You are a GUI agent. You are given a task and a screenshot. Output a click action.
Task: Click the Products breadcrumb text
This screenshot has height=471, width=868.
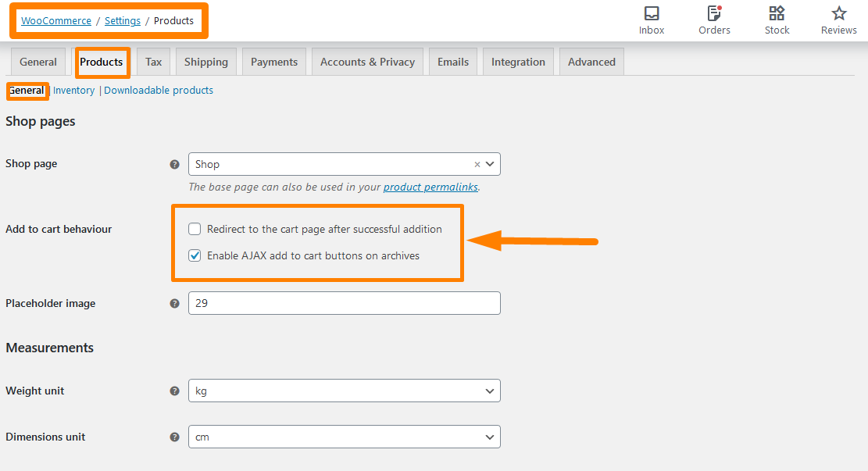click(173, 20)
